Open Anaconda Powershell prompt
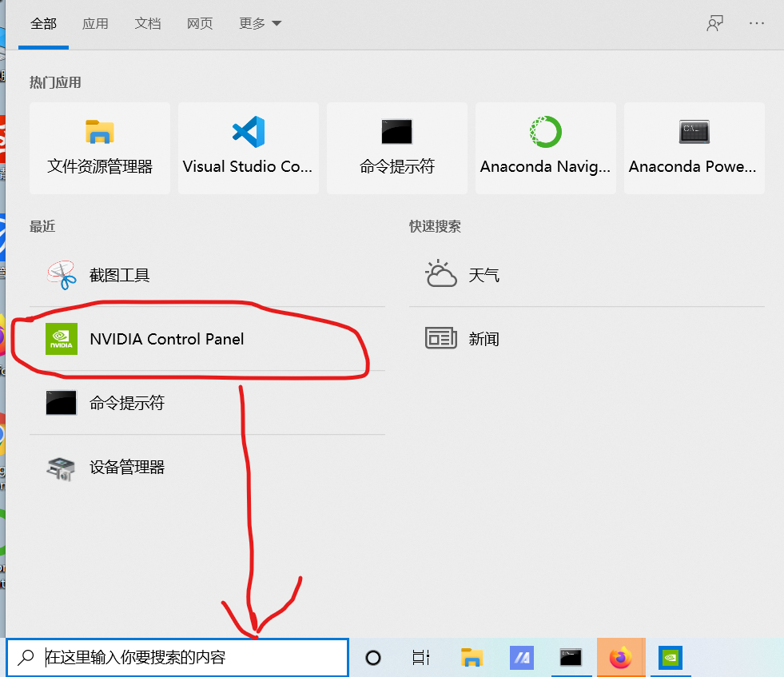 click(694, 148)
